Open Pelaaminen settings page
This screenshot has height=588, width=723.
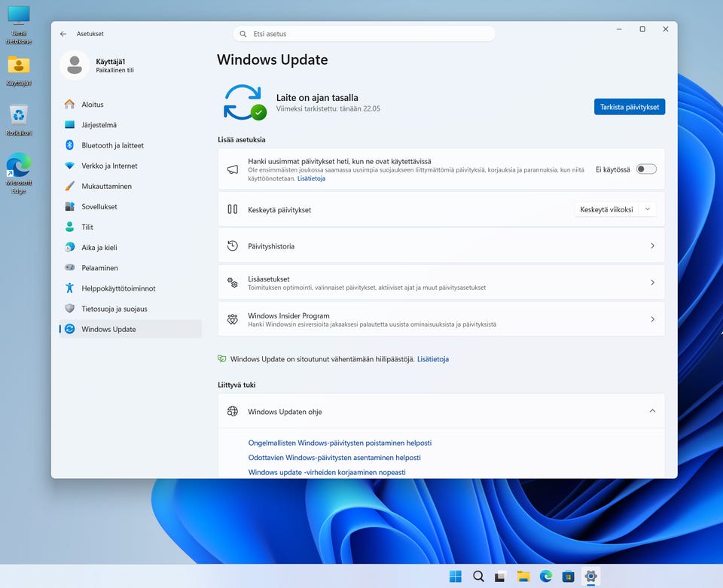[130, 268]
